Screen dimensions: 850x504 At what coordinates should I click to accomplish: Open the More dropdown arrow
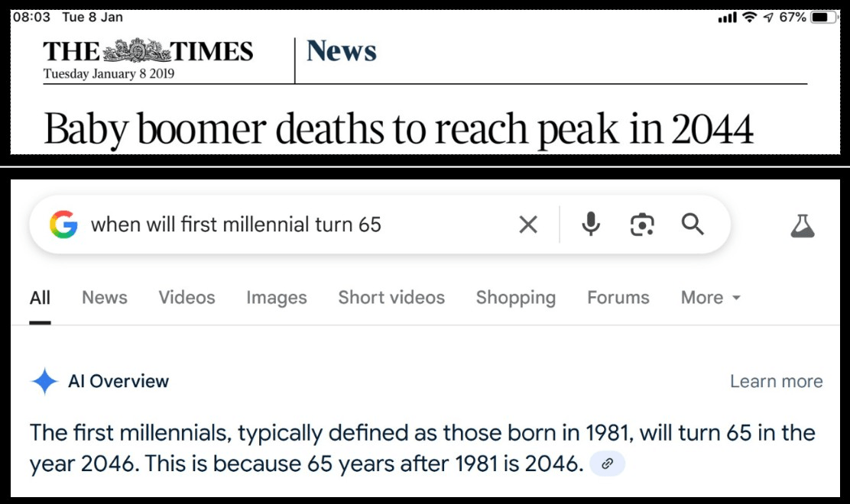click(736, 299)
